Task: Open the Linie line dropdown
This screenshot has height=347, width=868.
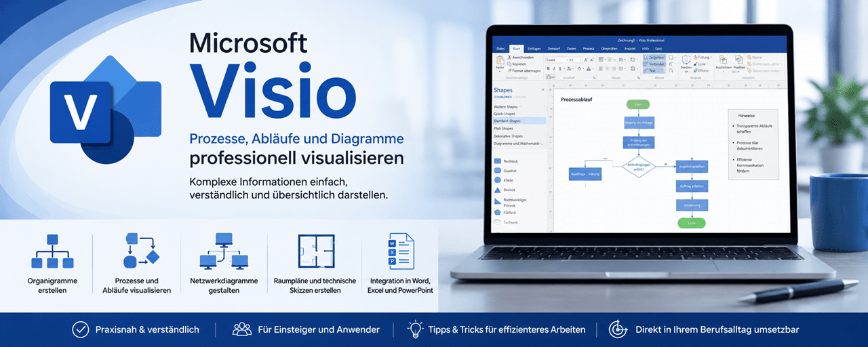Action: 701,64
